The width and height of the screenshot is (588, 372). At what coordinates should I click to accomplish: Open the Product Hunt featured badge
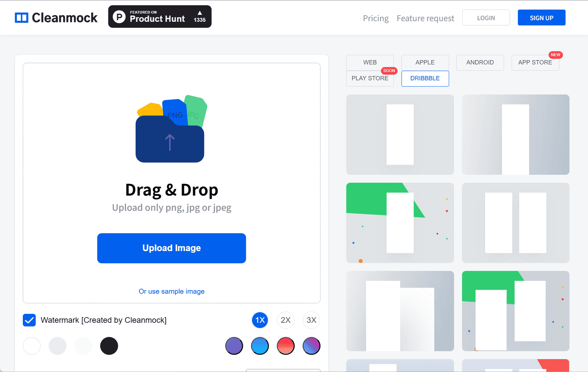(x=159, y=17)
